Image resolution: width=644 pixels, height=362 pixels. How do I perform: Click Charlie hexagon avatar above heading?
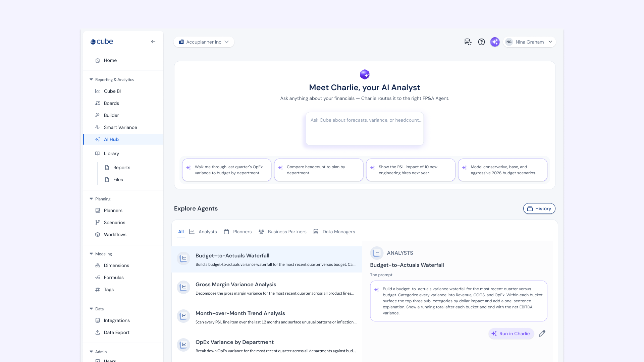365,74
